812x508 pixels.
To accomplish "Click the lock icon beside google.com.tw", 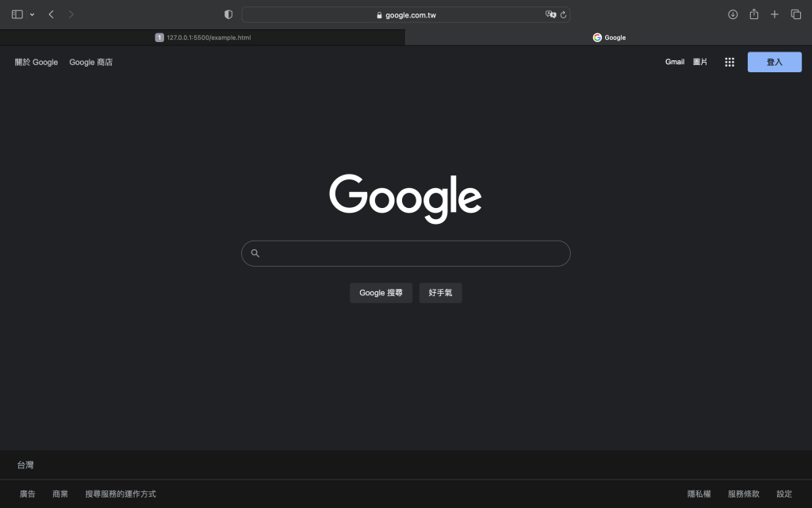I will coord(379,15).
